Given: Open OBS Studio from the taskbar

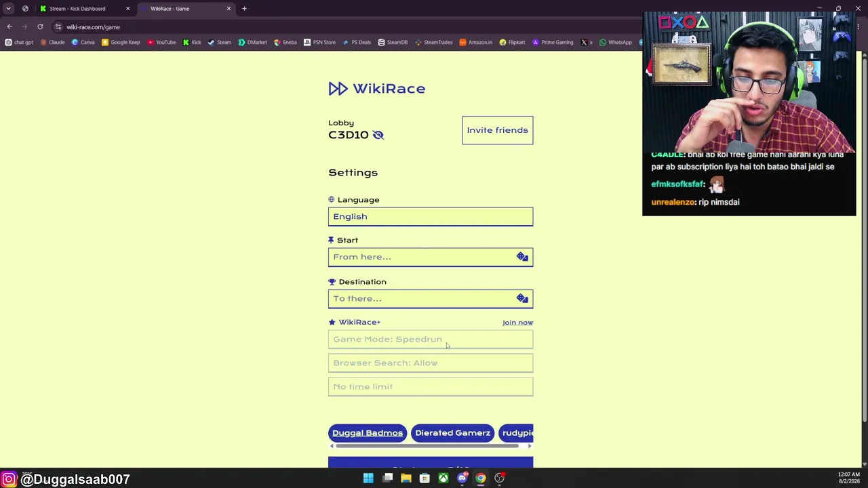Looking at the screenshot, I should click(499, 479).
